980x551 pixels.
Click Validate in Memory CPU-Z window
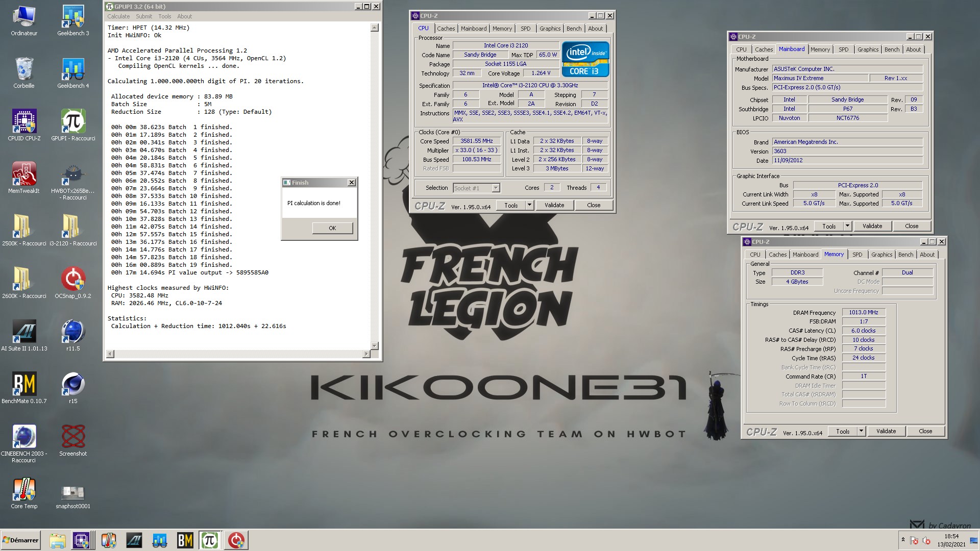point(886,431)
